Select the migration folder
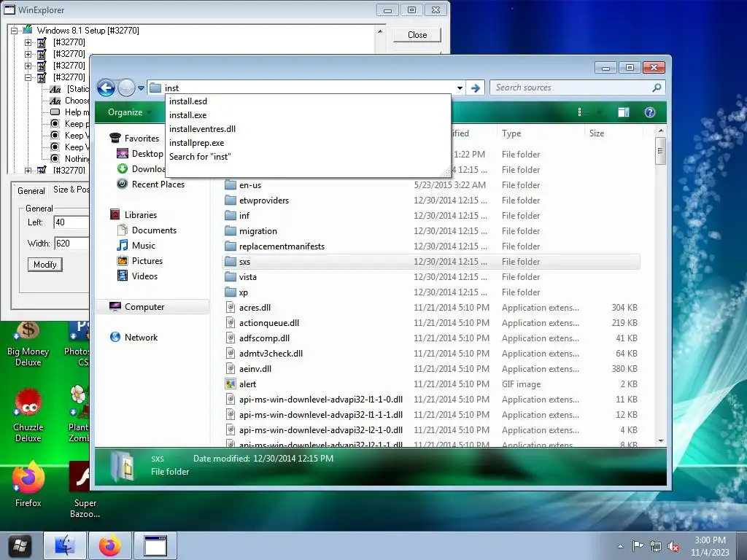This screenshot has height=560, width=747. tap(258, 231)
